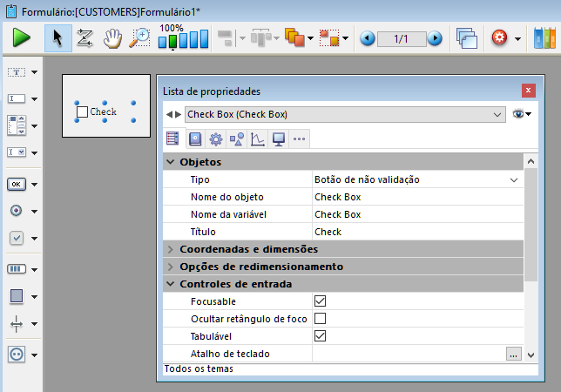Image resolution: width=561 pixels, height=392 pixels.
Task: Click the progress indicator object tool
Action: [x=17, y=269]
